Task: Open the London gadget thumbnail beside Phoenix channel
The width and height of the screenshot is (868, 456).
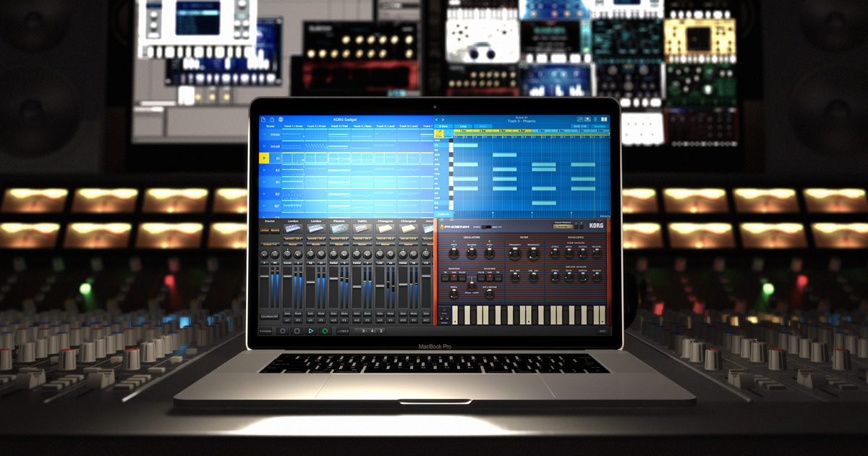Action: [316, 229]
